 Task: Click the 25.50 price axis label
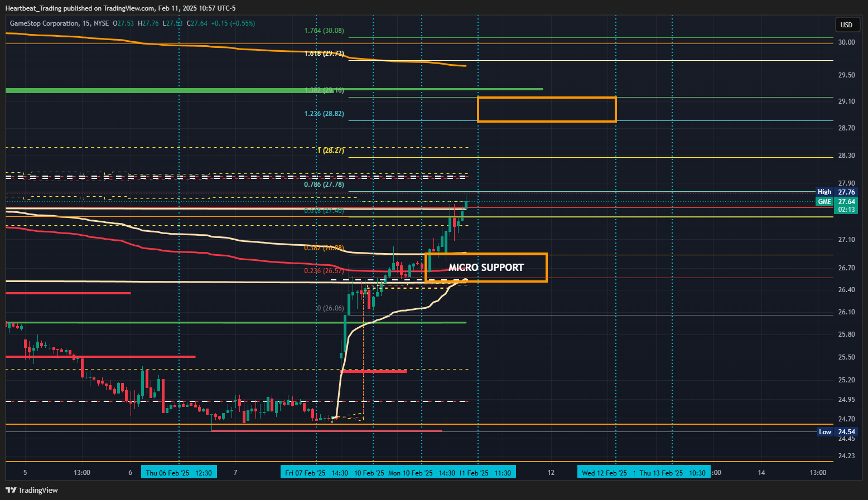coord(846,357)
